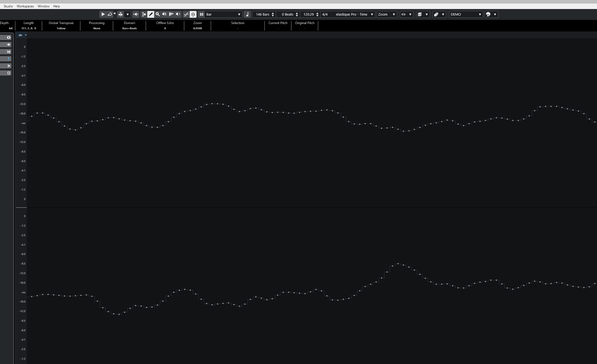Toggle Snap to Zero Crossing

click(x=186, y=14)
